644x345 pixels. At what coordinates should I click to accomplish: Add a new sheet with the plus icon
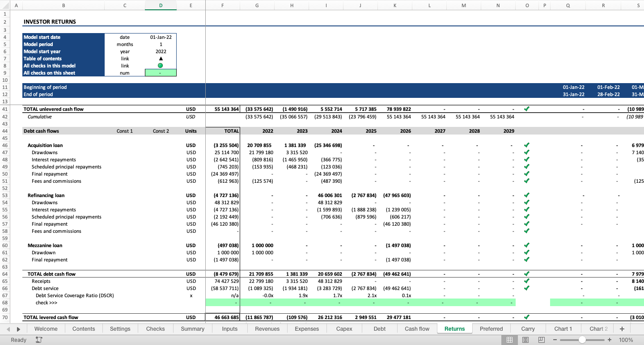point(622,328)
